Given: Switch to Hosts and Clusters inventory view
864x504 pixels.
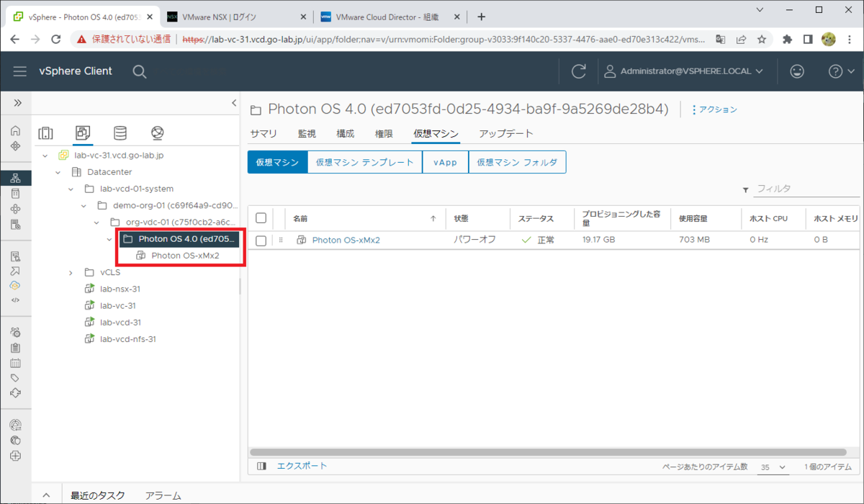Looking at the screenshot, I should 45,133.
